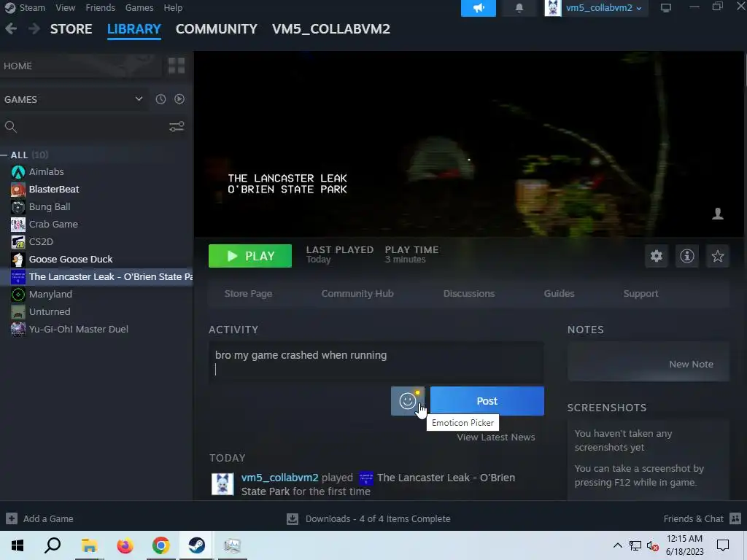Open the announcements megaphone button
747x560 pixels.
coord(479,7)
